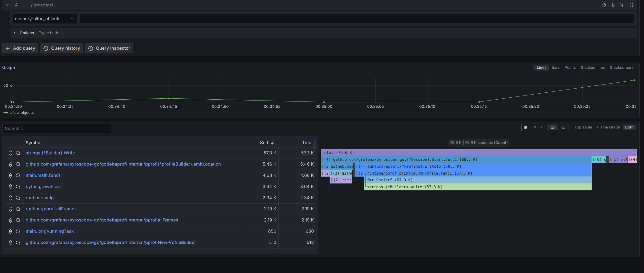Screen dimensions: 644x273
Task: Collapse query row A with the chevron
Action: (x=7, y=5)
